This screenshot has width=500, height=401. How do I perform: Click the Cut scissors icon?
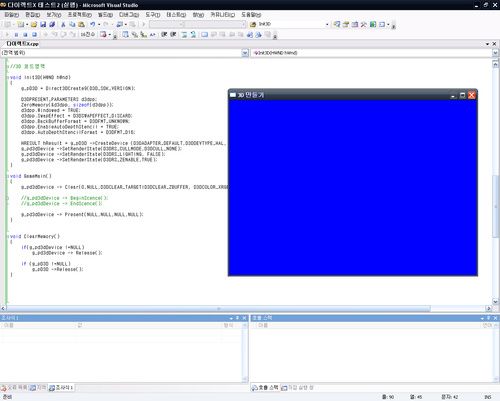(63, 24)
